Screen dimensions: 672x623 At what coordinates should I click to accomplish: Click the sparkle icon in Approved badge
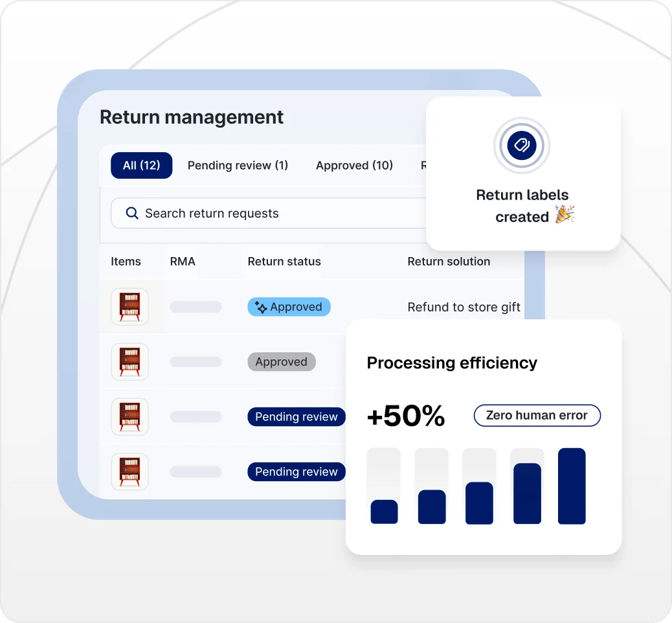(x=260, y=307)
